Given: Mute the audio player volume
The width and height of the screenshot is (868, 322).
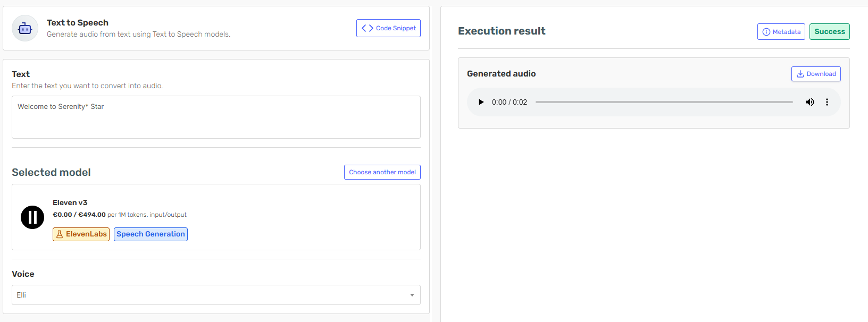Looking at the screenshot, I should point(809,102).
